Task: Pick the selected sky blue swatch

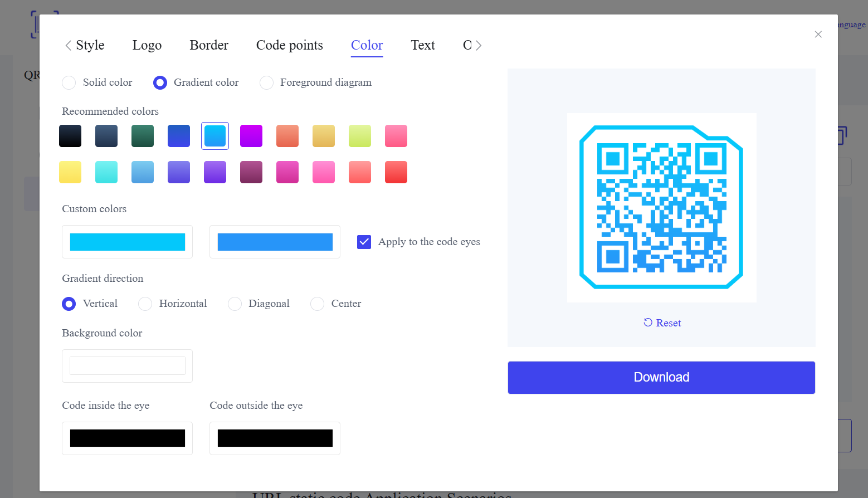Action: coord(215,136)
